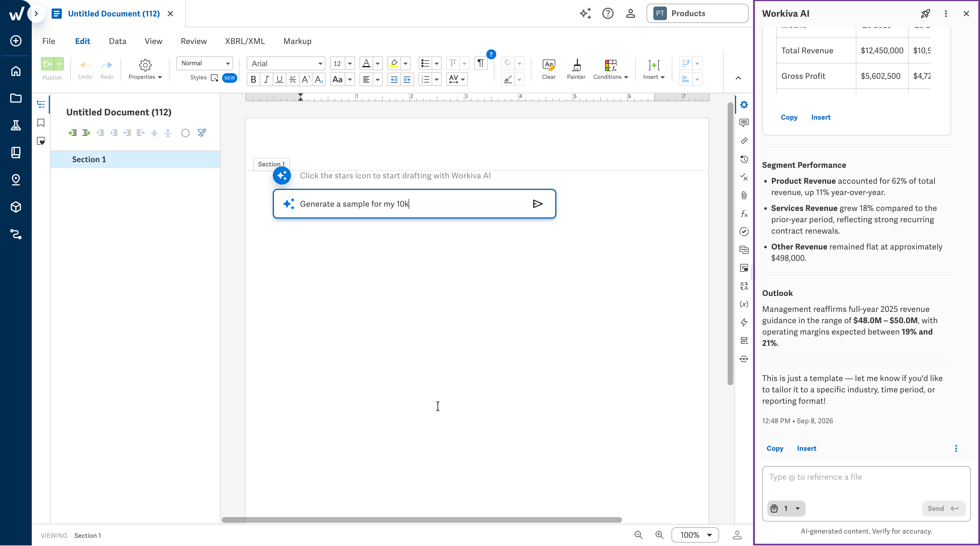
Task: Click the Clear formatting tool
Action: coord(549,69)
